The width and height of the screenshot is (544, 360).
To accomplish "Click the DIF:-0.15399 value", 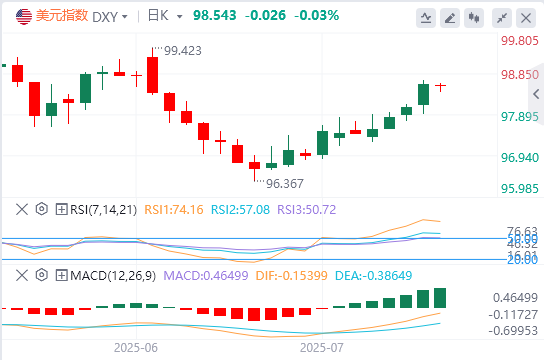I will (x=291, y=276).
